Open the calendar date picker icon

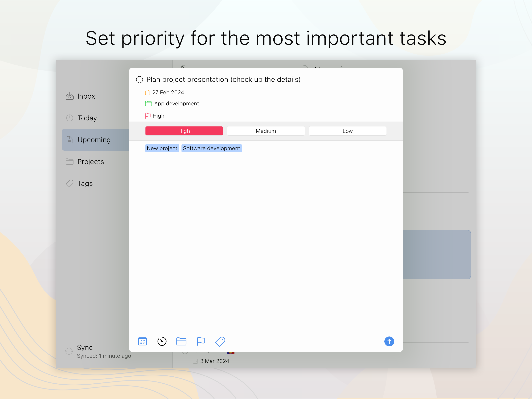pyautogui.click(x=142, y=341)
